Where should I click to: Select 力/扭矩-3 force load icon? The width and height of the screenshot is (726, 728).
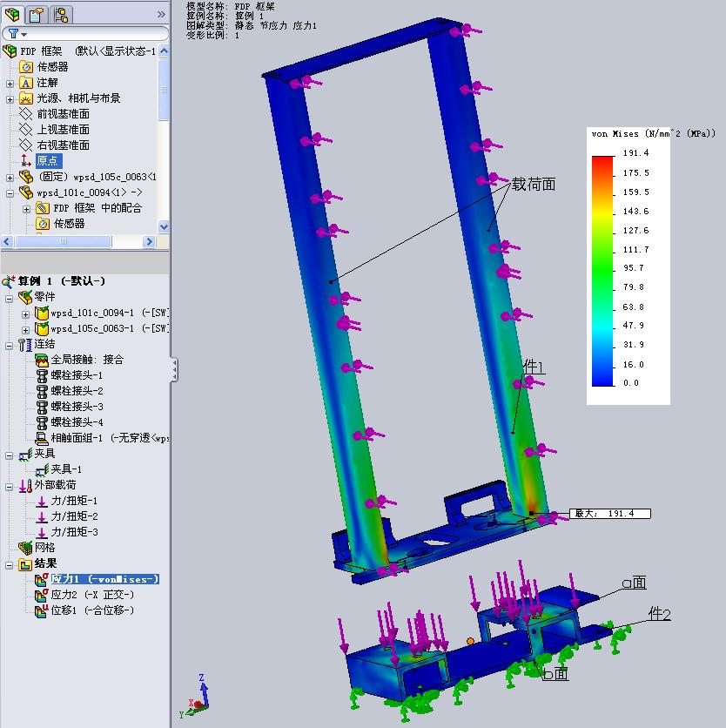[42, 533]
